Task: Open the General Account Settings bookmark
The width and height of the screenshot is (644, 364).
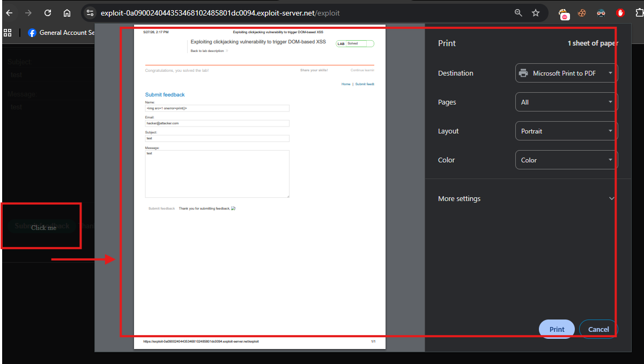Action: (x=61, y=33)
